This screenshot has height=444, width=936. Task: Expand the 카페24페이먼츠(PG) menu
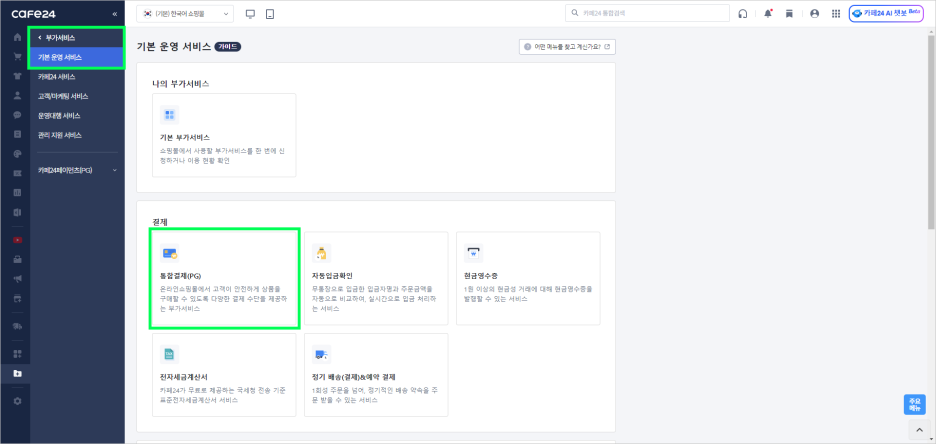coord(78,170)
